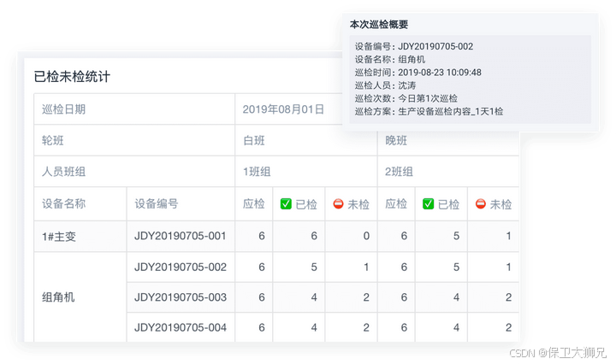Select 巡检次数: 今日第1次巡检 line

(406, 98)
